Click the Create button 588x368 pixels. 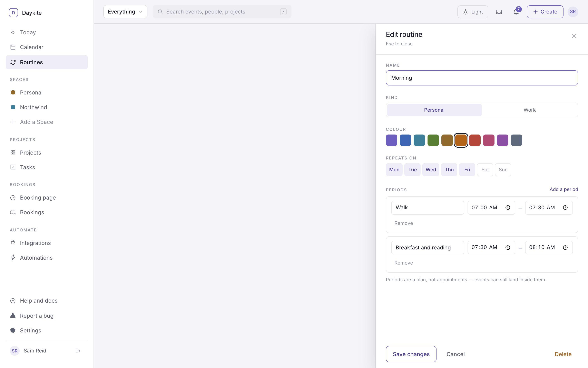point(545,12)
